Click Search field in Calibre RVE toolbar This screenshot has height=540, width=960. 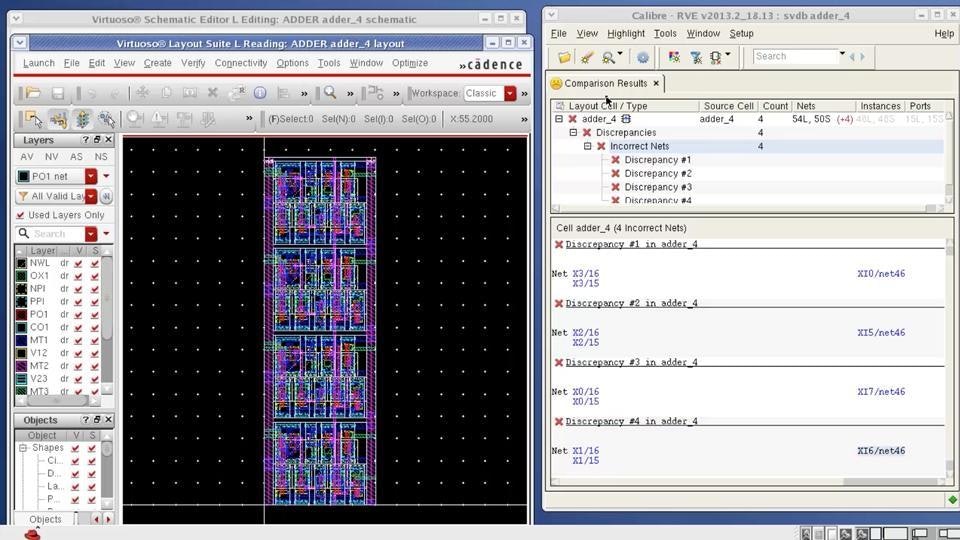[x=795, y=56]
